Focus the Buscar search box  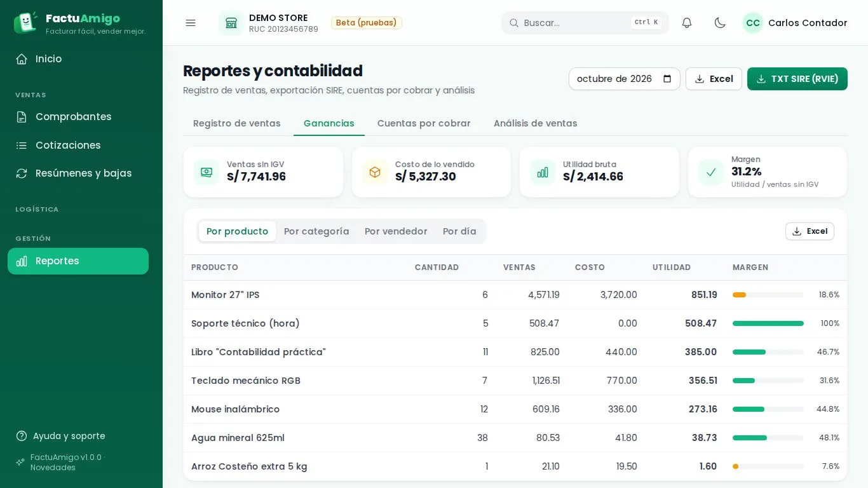585,23
